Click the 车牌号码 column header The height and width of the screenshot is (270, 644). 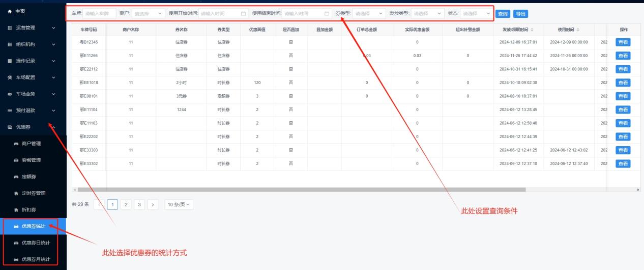89,30
